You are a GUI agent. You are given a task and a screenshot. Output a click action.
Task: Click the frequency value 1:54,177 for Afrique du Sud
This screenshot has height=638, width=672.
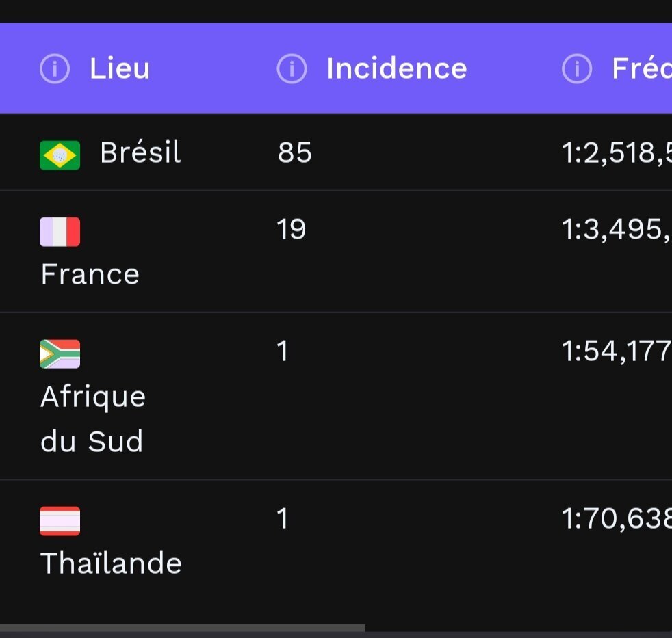coord(617,351)
